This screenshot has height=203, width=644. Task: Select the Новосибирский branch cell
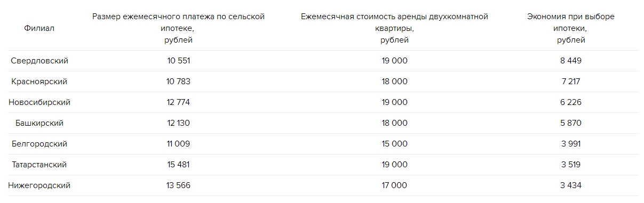[39, 102]
